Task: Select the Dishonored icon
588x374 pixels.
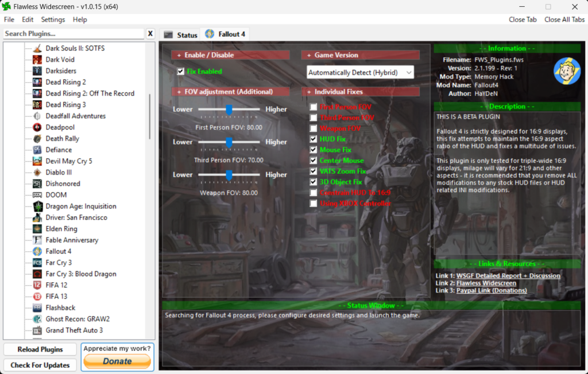Action: point(37,184)
